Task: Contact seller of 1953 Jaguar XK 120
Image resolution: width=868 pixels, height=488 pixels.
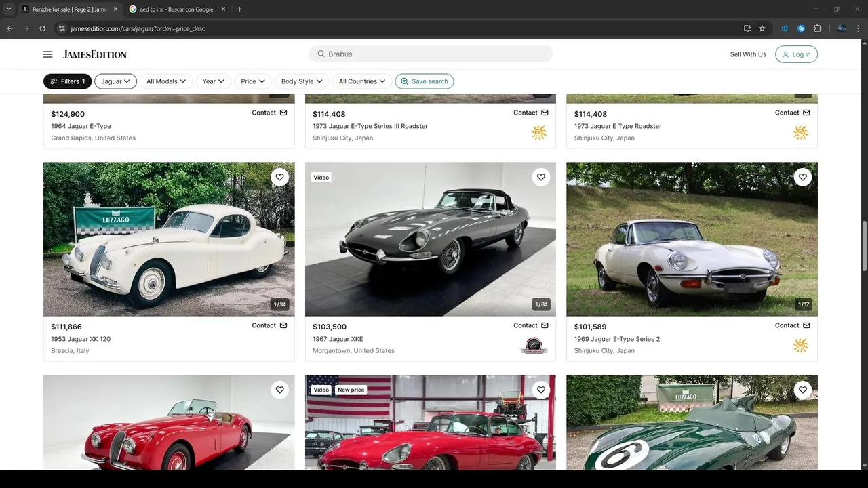Action: pos(269,325)
